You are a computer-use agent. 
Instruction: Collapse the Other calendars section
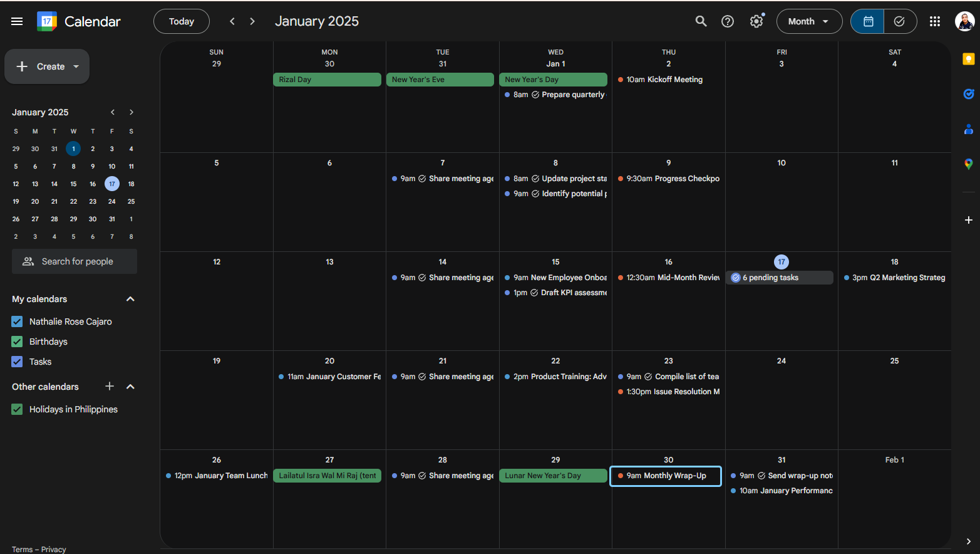click(x=130, y=387)
